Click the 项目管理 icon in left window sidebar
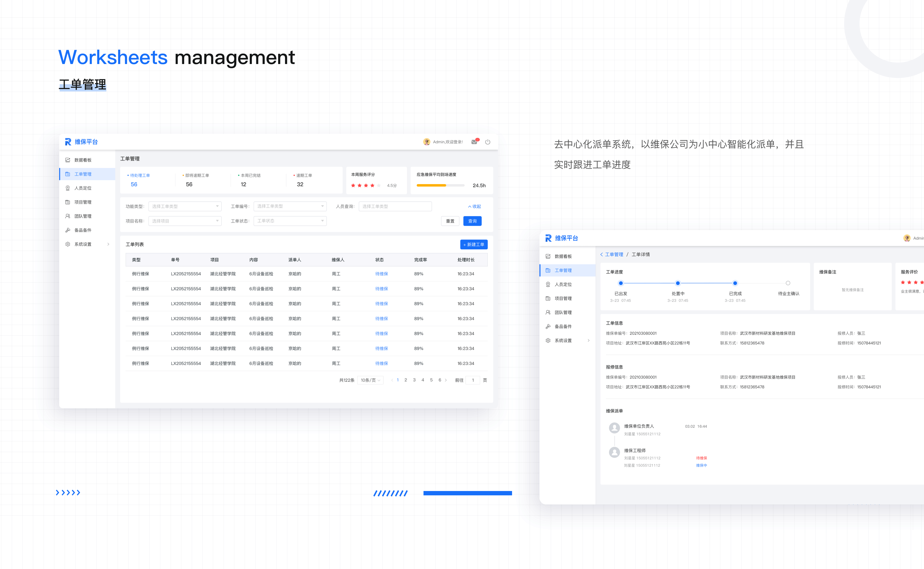 (68, 202)
